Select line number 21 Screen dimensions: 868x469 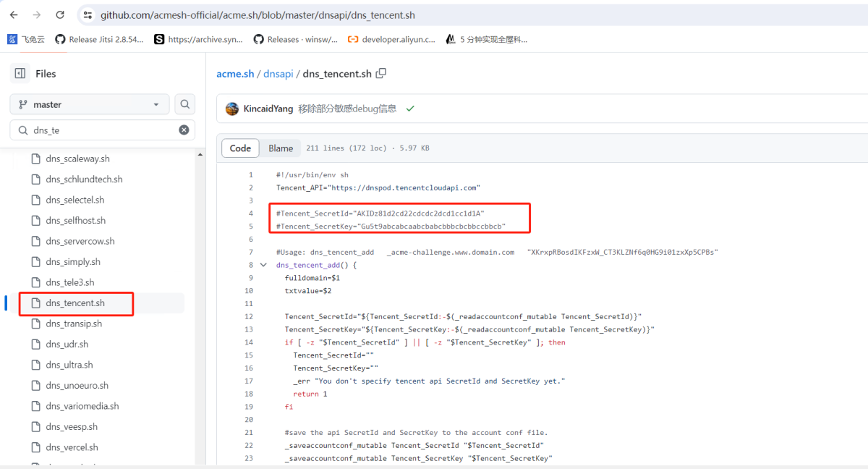(249, 432)
